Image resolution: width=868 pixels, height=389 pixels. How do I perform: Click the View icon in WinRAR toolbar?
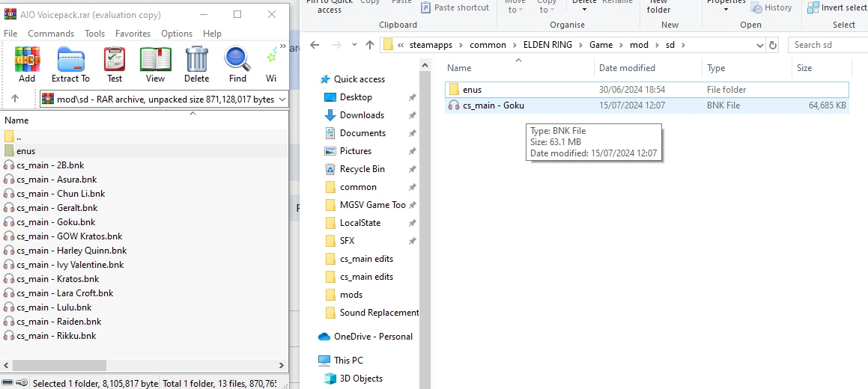156,64
